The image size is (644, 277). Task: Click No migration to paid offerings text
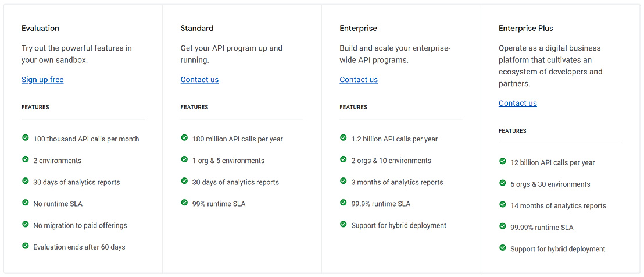click(80, 226)
